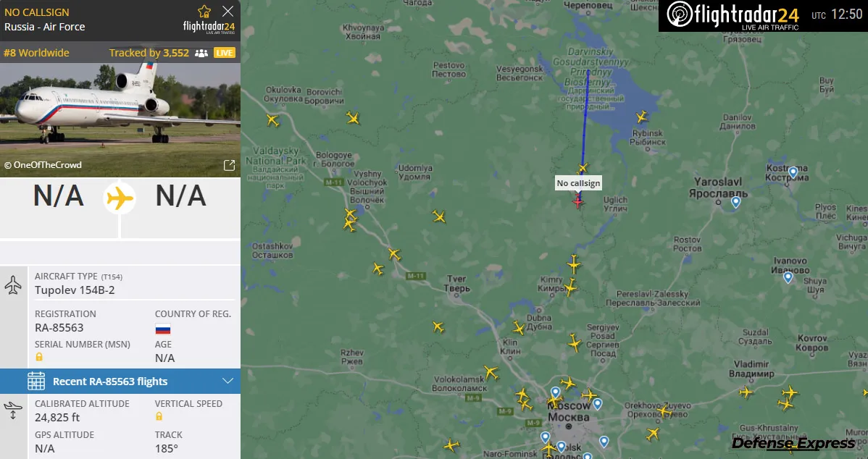Click the #8 Worldwide ranking label
The width and height of the screenshot is (868, 459).
pyautogui.click(x=36, y=53)
